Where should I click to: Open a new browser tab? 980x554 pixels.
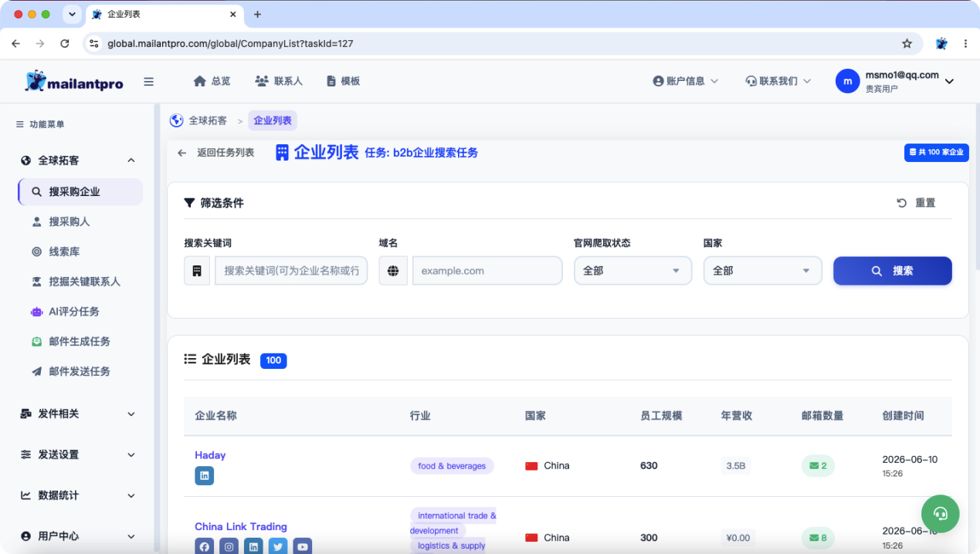(x=258, y=14)
